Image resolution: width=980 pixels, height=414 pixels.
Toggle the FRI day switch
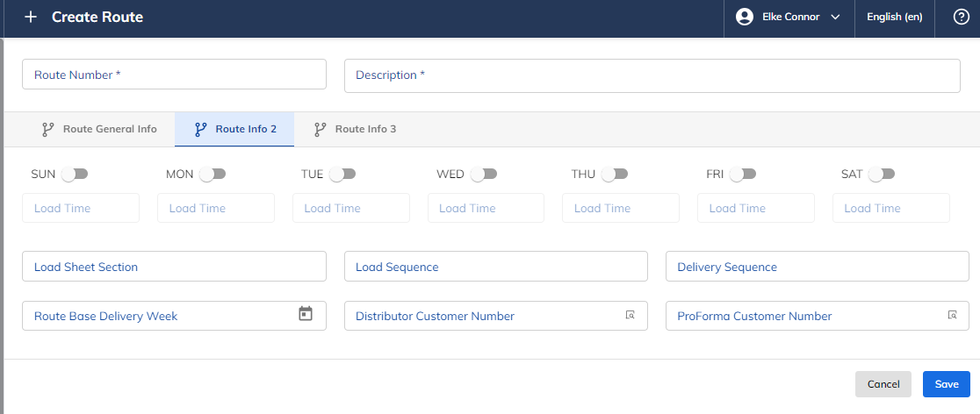click(743, 175)
